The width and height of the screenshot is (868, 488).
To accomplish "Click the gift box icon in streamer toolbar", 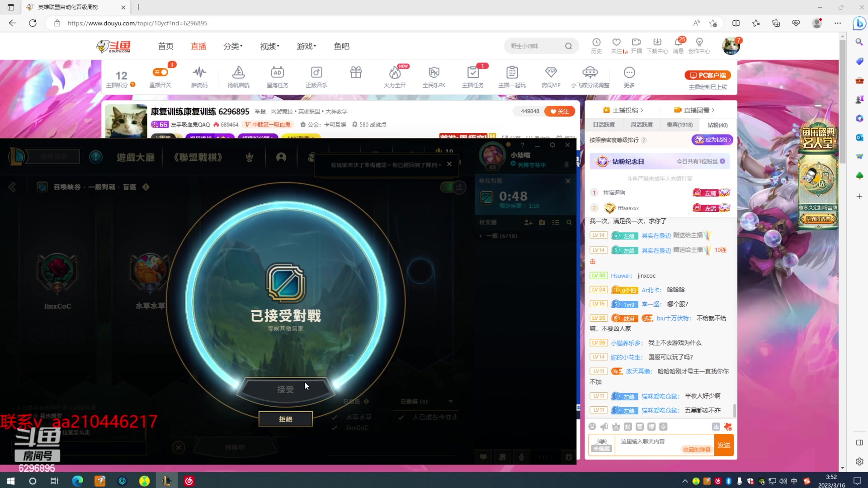I will click(356, 72).
